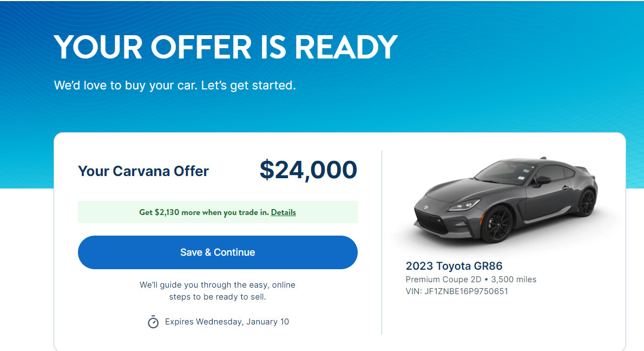Click the Expires Wednesday, January 10 text
The width and height of the screenshot is (644, 351).
click(x=227, y=322)
